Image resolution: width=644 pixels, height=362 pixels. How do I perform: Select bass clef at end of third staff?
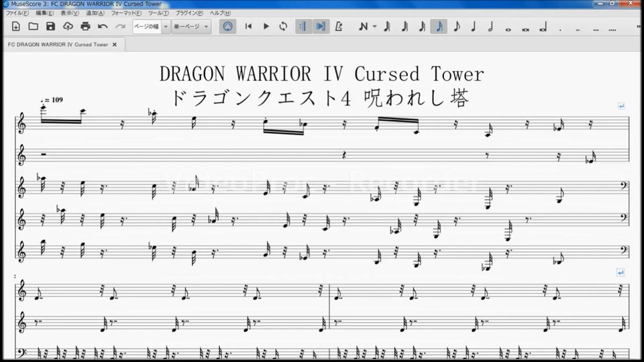pyautogui.click(x=625, y=186)
